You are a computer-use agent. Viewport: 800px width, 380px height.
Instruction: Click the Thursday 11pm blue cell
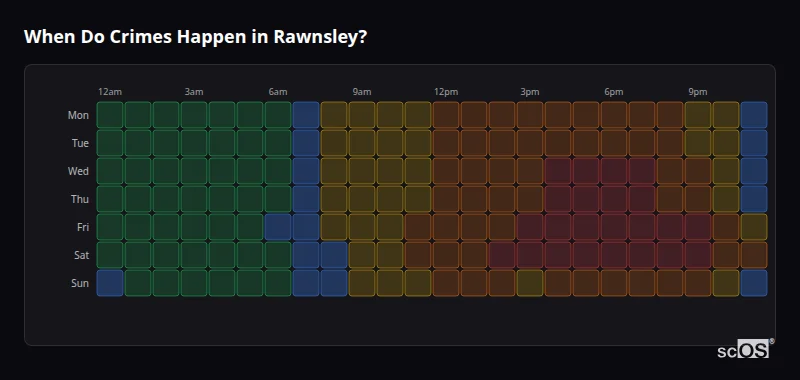754,199
